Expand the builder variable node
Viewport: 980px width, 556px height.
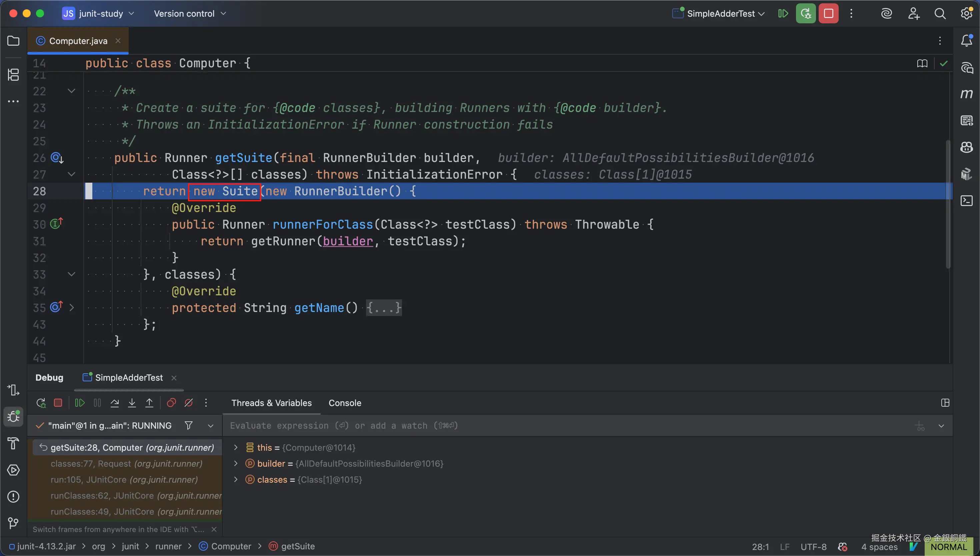click(x=236, y=464)
